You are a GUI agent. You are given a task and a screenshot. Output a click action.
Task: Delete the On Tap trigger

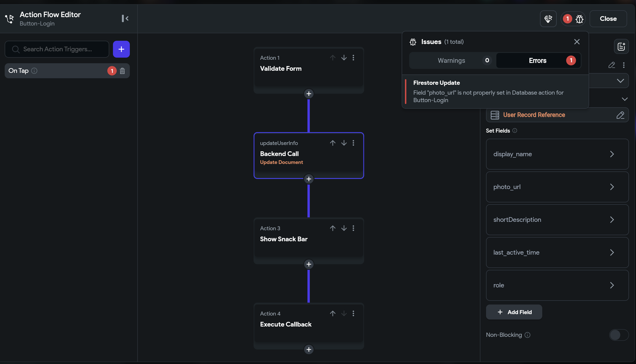122,71
